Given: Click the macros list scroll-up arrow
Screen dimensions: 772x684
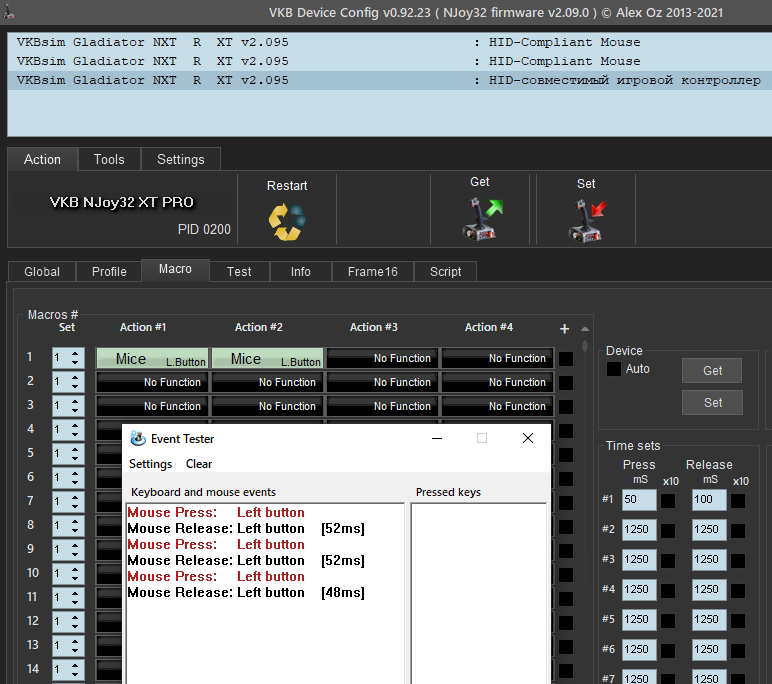Looking at the screenshot, I should 585,329.
